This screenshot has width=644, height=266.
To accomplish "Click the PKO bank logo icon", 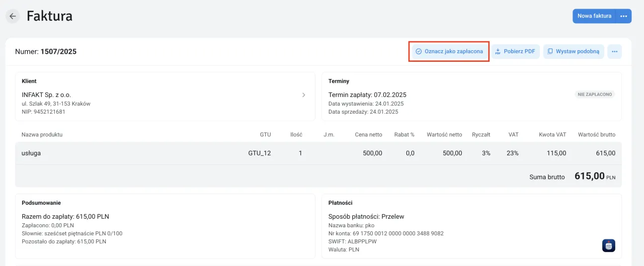I will click(608, 245).
